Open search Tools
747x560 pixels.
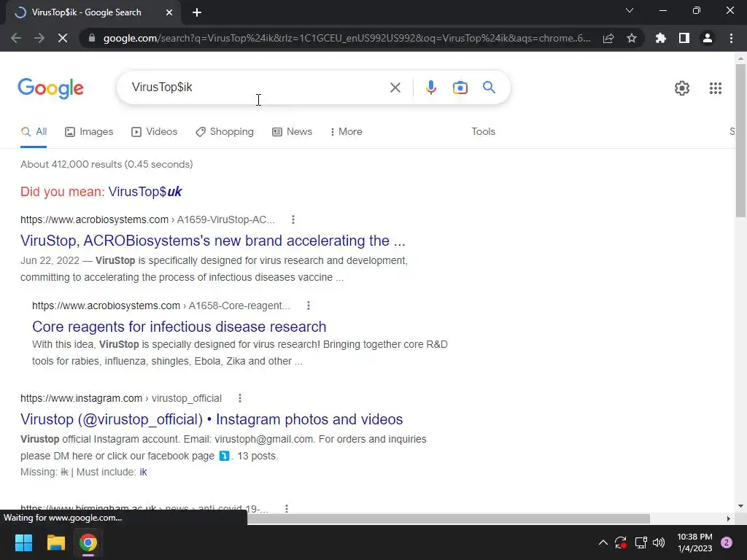tap(483, 132)
